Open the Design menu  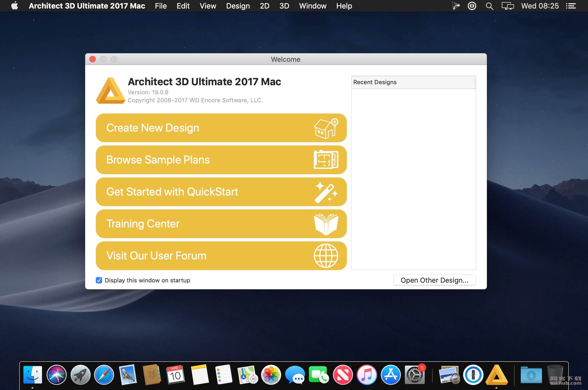238,6
